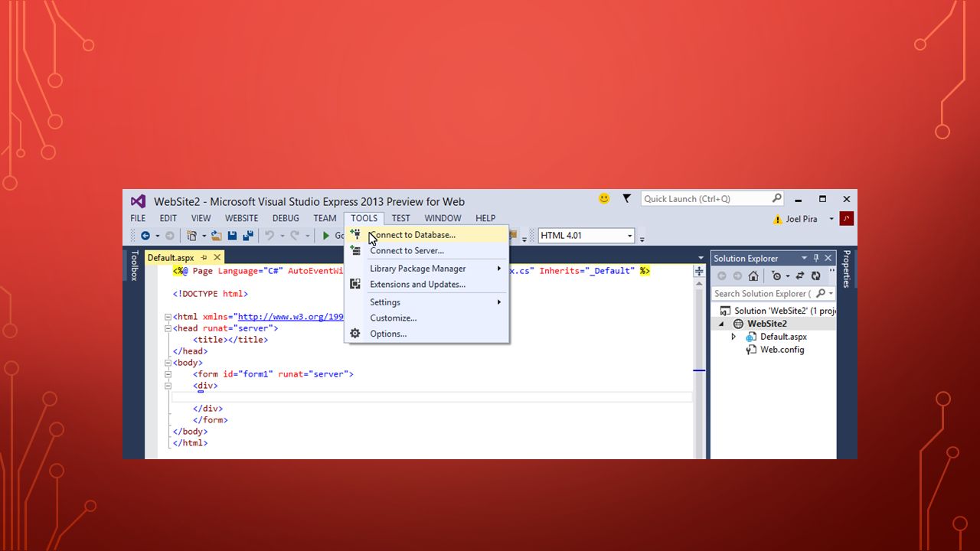This screenshot has height=551, width=980.
Task: Open the TEAM menu
Action: click(x=325, y=218)
